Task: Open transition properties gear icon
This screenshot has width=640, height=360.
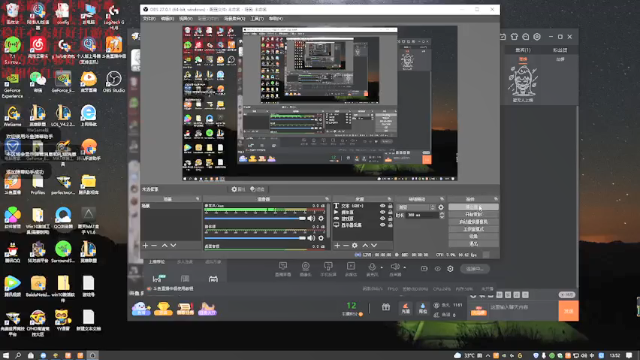Action: click(x=441, y=207)
